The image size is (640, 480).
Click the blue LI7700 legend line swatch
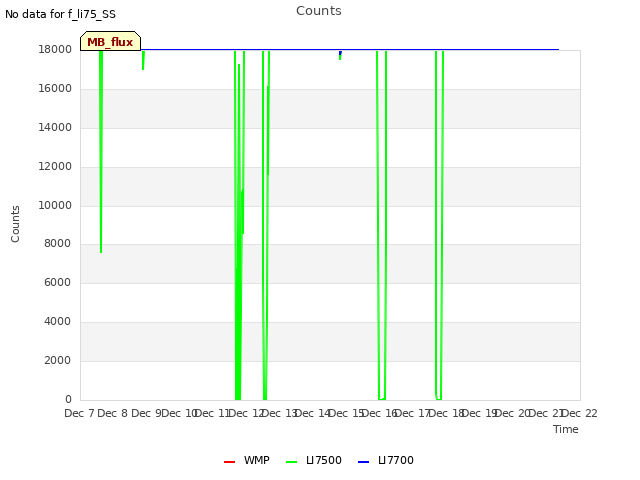363,462
